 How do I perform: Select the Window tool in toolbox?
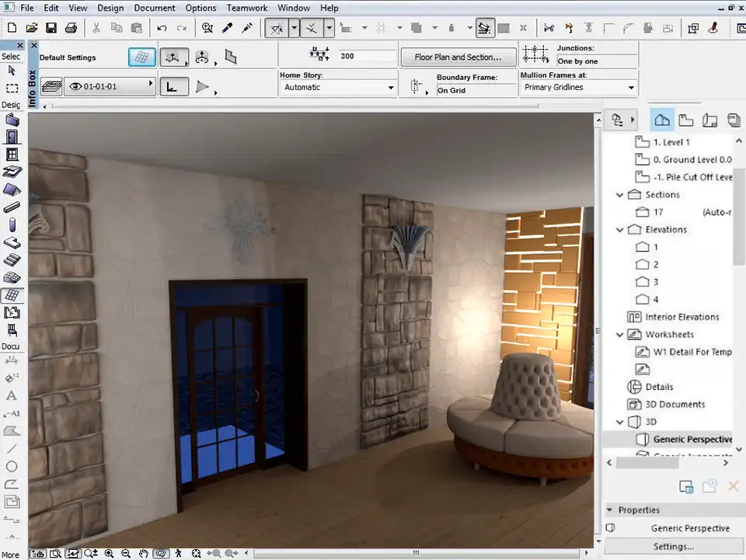click(x=12, y=155)
